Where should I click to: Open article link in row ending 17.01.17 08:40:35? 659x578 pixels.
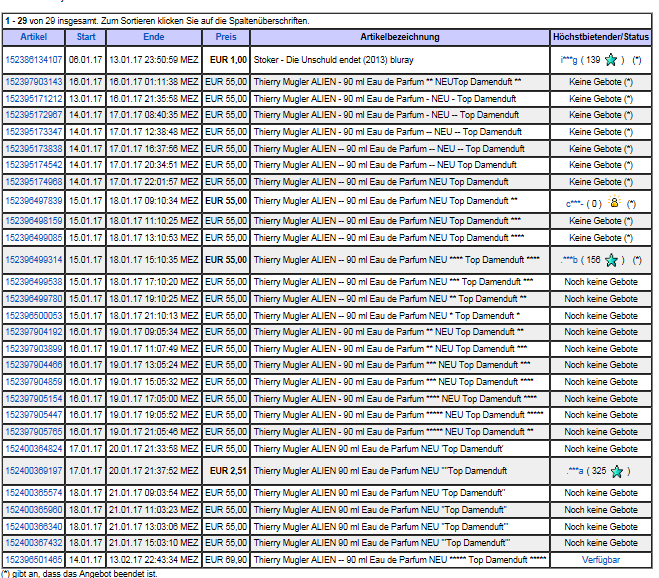34,115
